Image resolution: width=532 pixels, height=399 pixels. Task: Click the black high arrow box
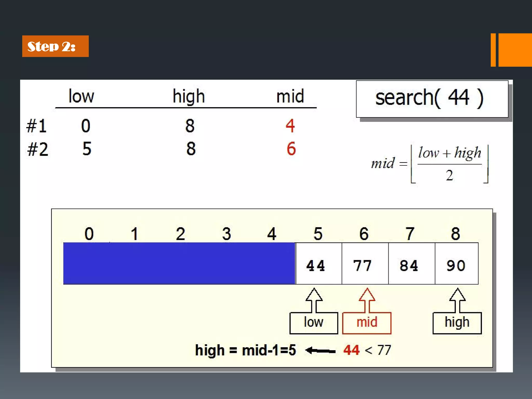pyautogui.click(x=457, y=323)
